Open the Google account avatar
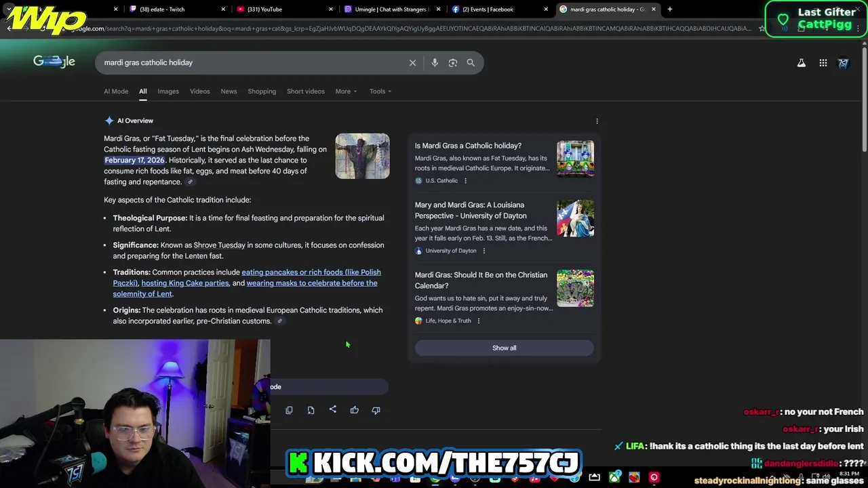Screen dimensions: 868x488 coord(843,63)
